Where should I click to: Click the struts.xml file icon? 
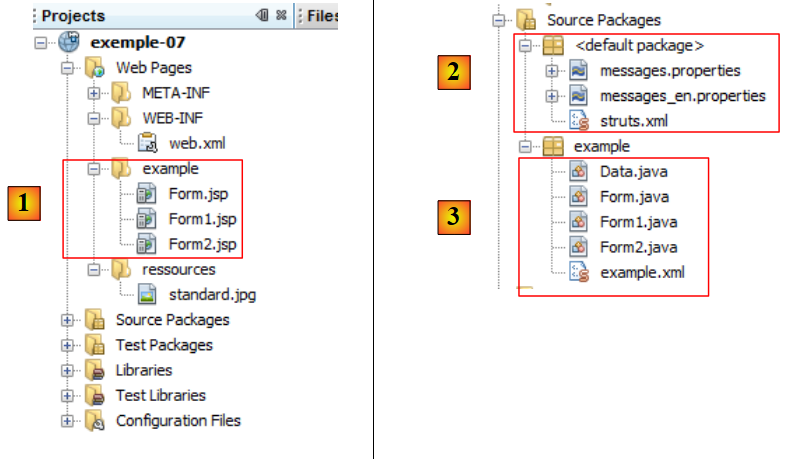[x=579, y=121]
